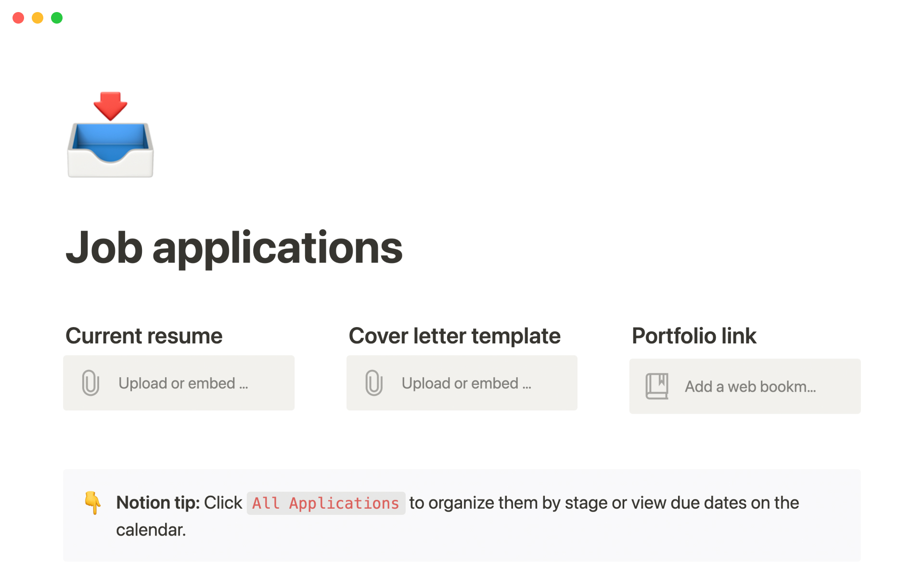Image resolution: width=924 pixels, height=578 pixels.
Task: Click the pointing-down hand emoji in the callout
Action: [93, 502]
